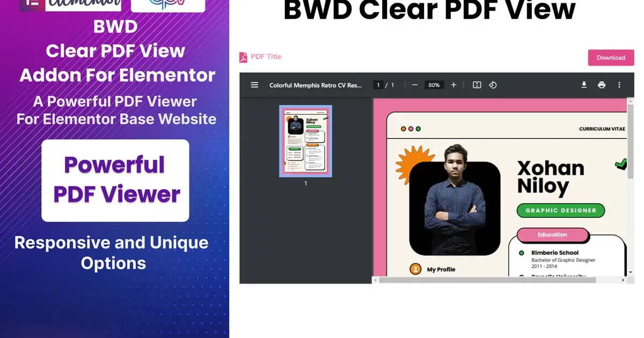Toggle the PDF viewer sidebar menu icon
Image resolution: width=644 pixels, height=338 pixels.
click(255, 85)
